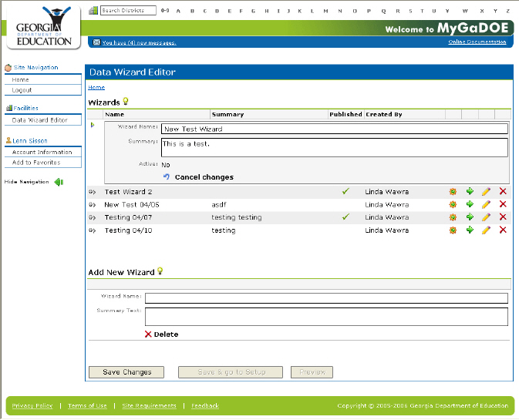Click the green arrow icon for Testing 04/07
Screen dimensions: 519x420
(x=470, y=217)
